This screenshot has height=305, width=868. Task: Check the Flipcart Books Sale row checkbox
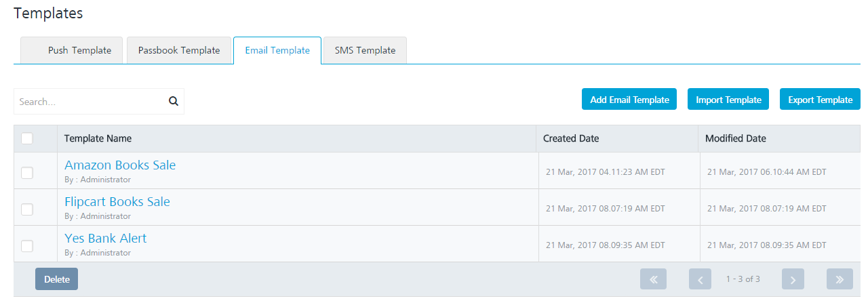(x=27, y=209)
